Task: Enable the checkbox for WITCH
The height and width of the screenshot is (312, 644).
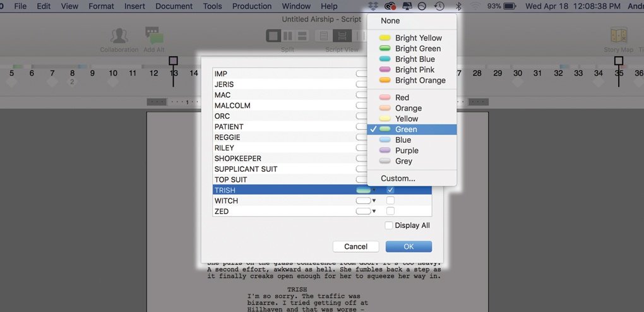Action: tap(390, 201)
